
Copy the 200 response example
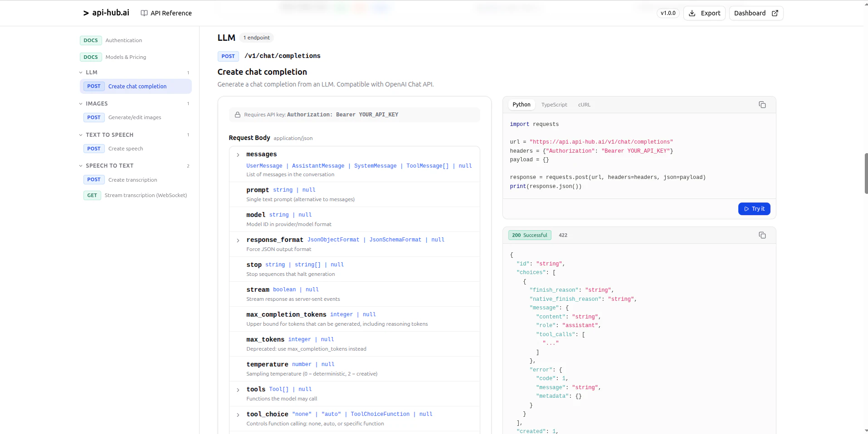(x=762, y=235)
